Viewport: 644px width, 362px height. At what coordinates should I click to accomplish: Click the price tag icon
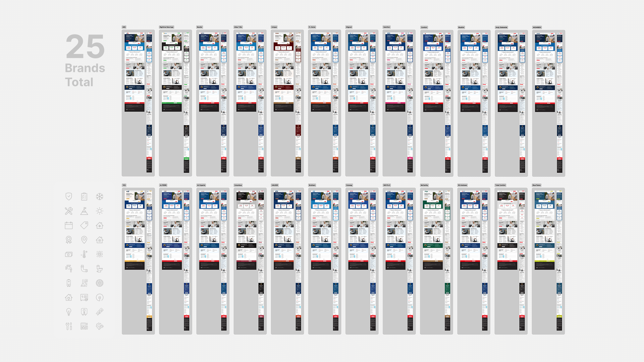84,226
